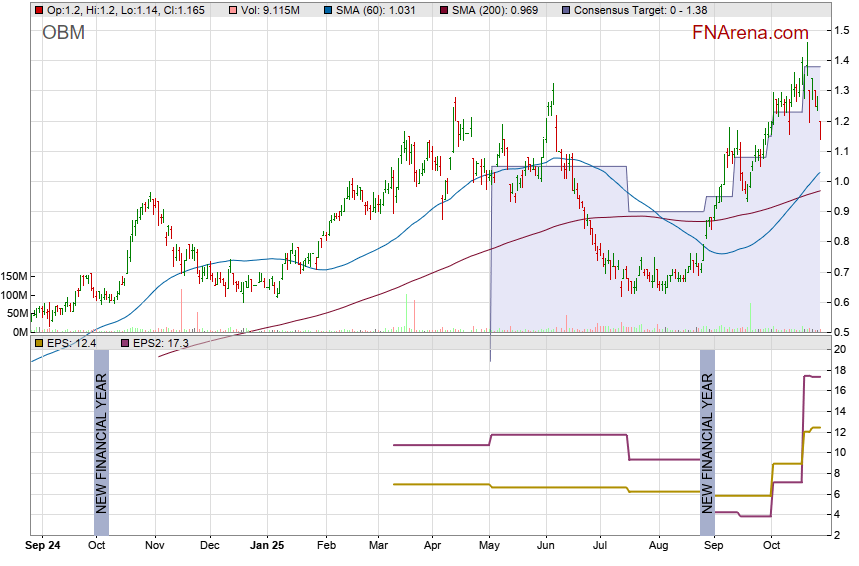This screenshot has height=566, width=859.
Task: Click the Sep 24 date axis label
Action: pos(43,546)
